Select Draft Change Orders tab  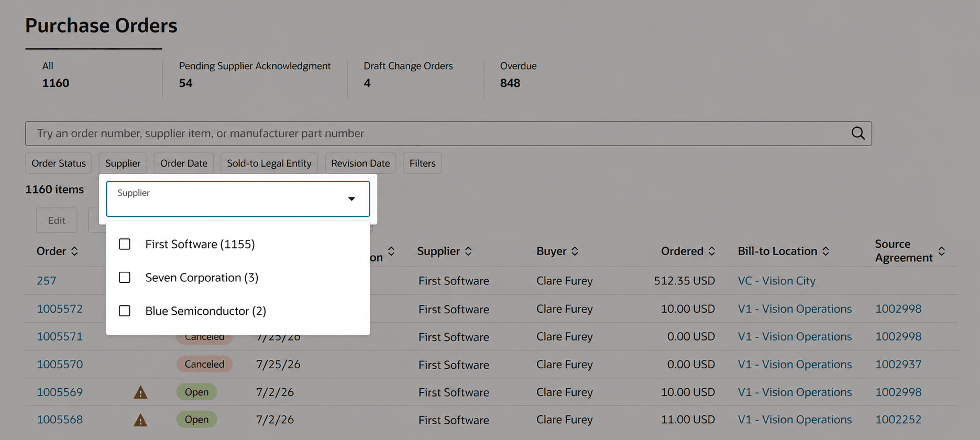point(408,75)
